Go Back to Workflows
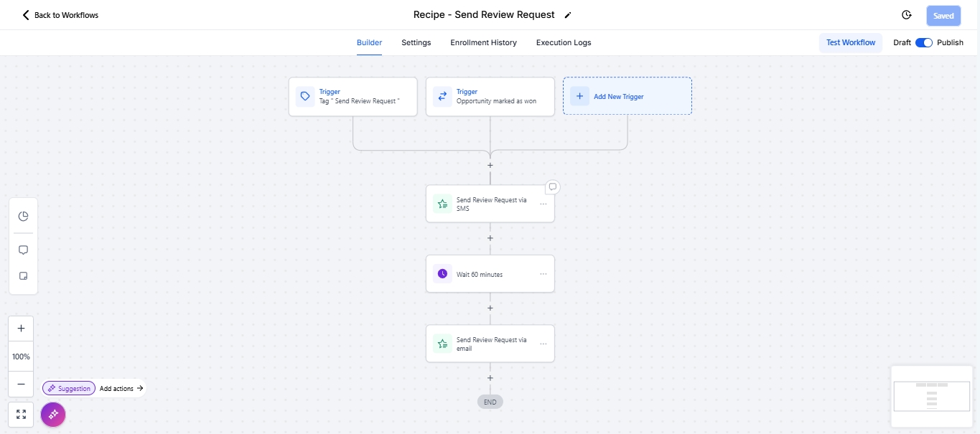Image resolution: width=980 pixels, height=434 pixels. [60, 15]
